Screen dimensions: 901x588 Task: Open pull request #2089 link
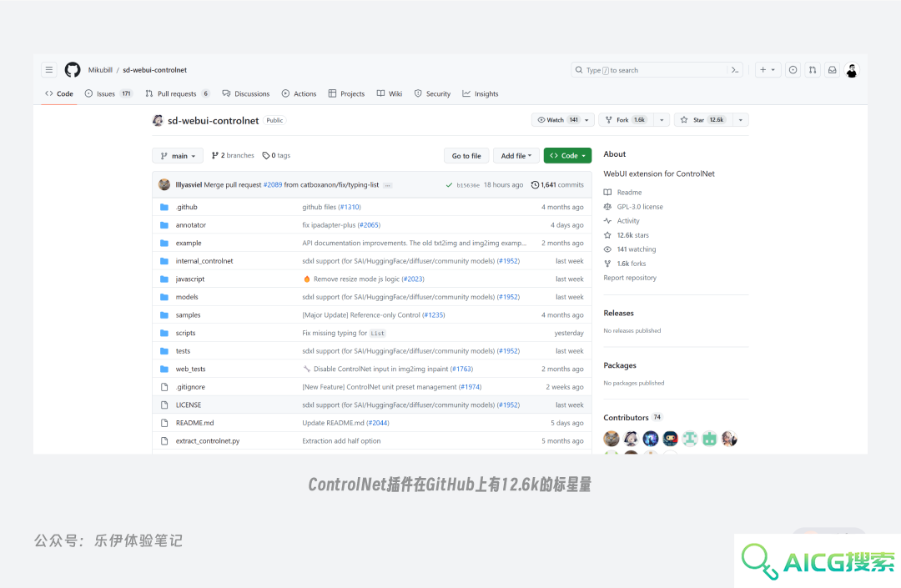click(272, 185)
